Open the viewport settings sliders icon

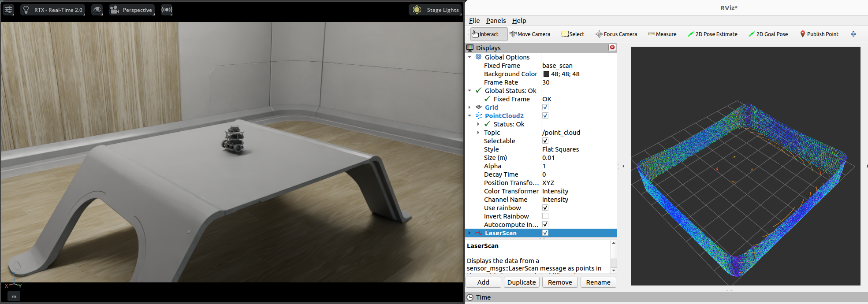(8, 10)
